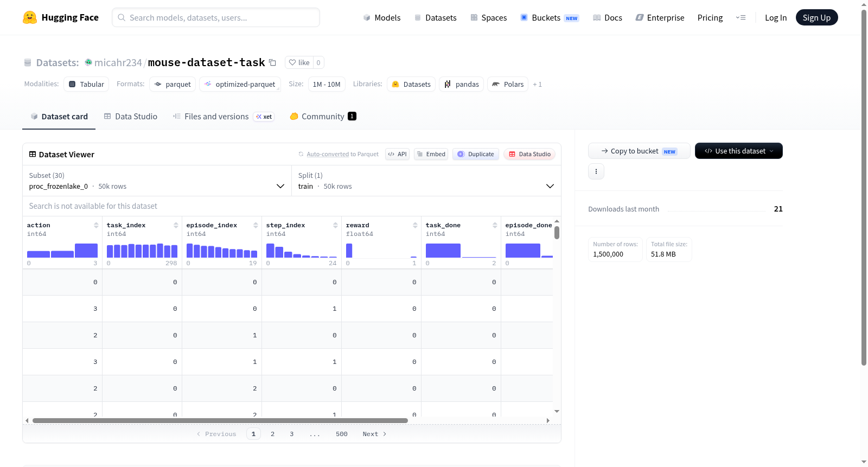Image resolution: width=868 pixels, height=467 pixels.
Task: Click Next page in pagination
Action: pos(374,434)
